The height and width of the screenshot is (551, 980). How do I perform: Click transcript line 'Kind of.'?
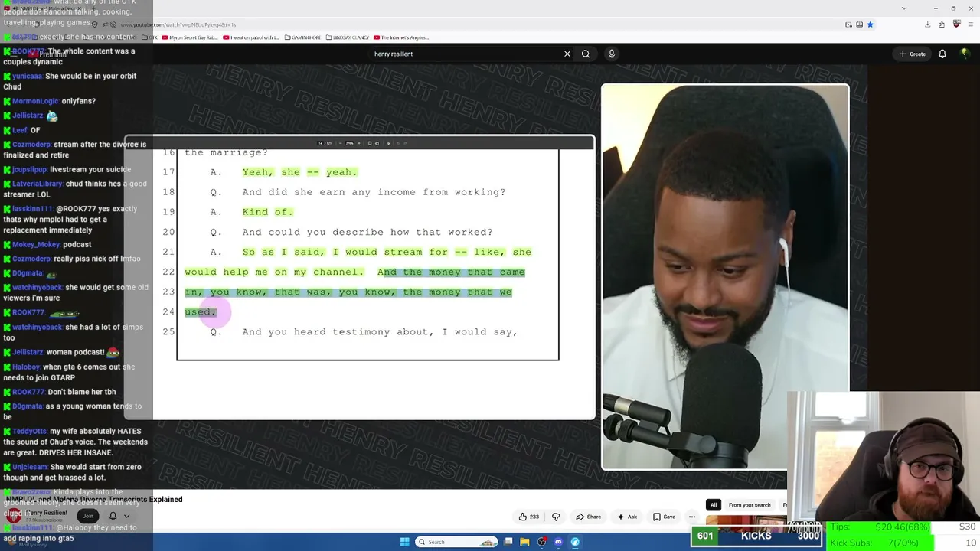click(268, 212)
